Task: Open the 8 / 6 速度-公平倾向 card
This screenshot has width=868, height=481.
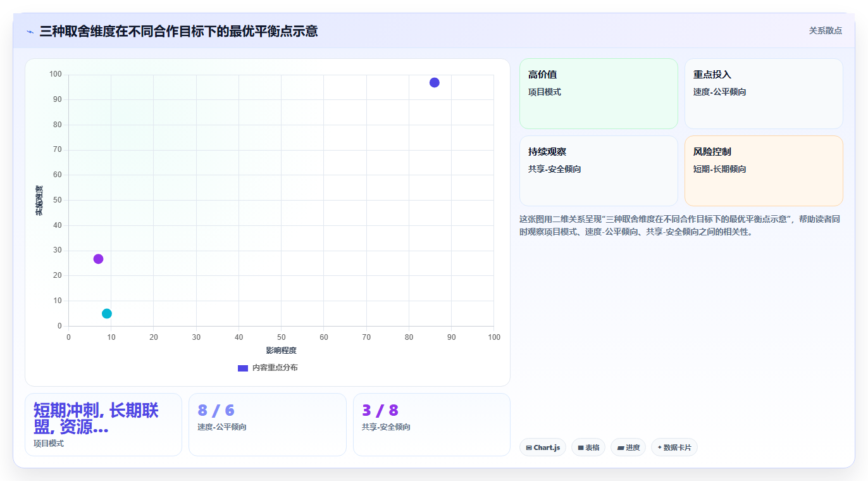Action: coord(267,425)
